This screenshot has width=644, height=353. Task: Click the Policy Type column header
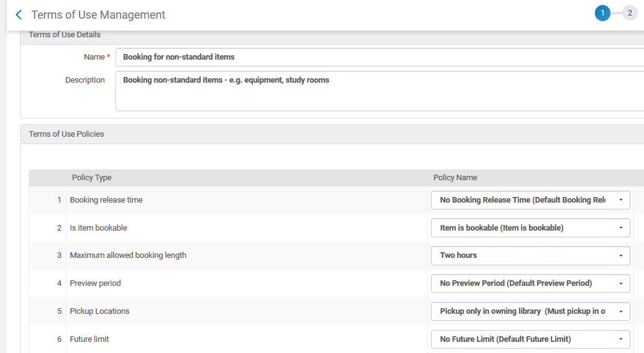point(92,178)
